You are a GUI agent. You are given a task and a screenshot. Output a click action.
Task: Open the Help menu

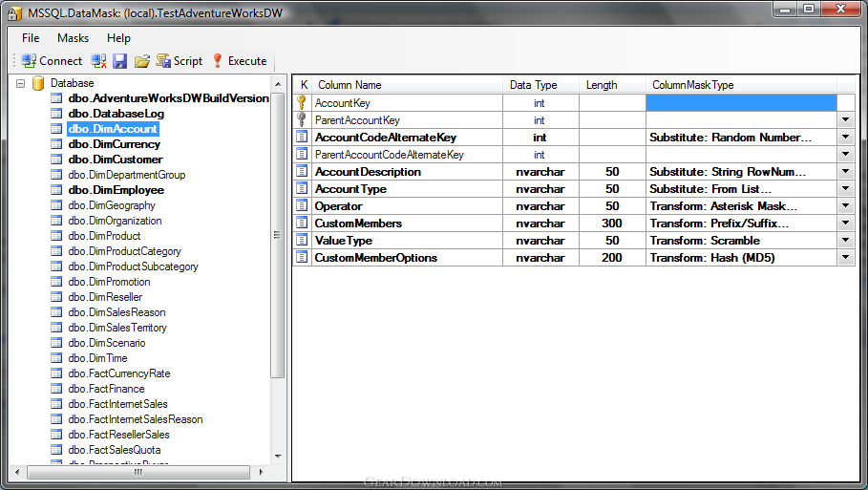click(118, 38)
